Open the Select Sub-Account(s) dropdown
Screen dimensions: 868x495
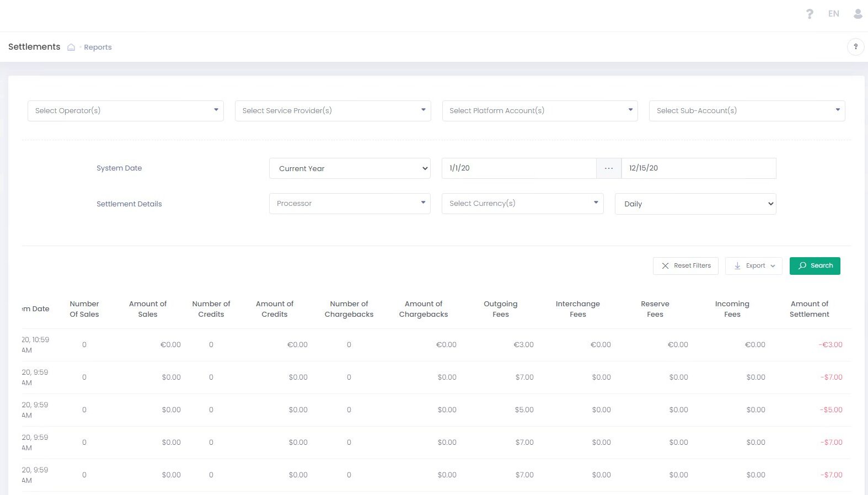747,111
